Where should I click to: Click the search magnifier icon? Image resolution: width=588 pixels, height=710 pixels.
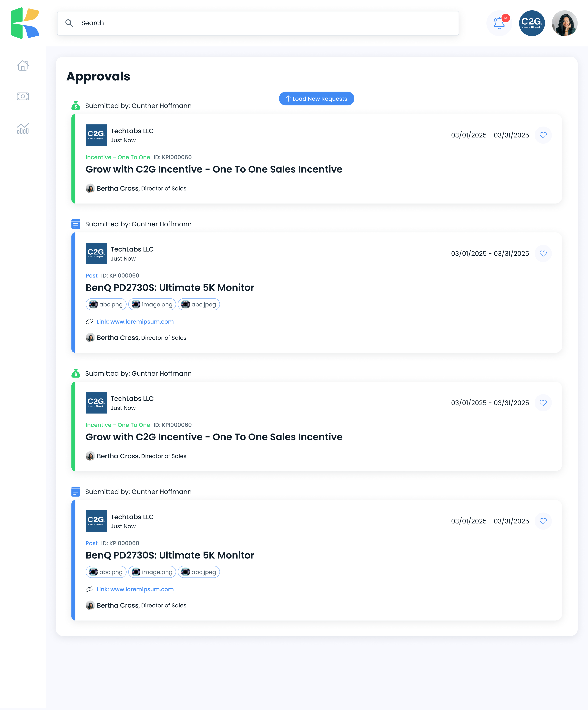tap(69, 23)
